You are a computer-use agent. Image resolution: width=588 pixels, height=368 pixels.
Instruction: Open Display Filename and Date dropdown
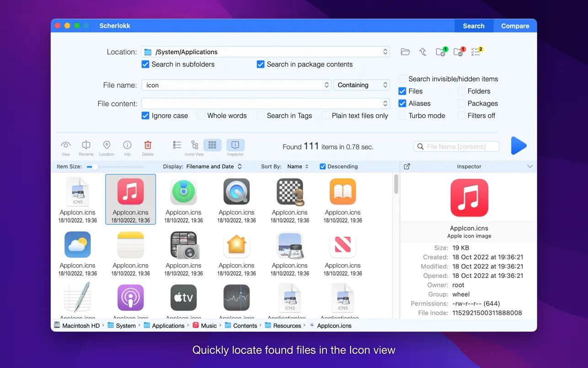pyautogui.click(x=214, y=167)
